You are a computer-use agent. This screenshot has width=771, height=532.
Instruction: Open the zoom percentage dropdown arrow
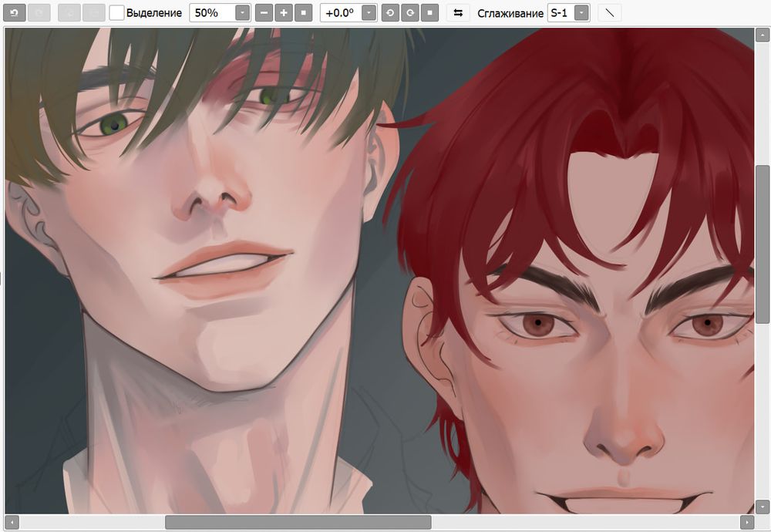click(x=242, y=13)
